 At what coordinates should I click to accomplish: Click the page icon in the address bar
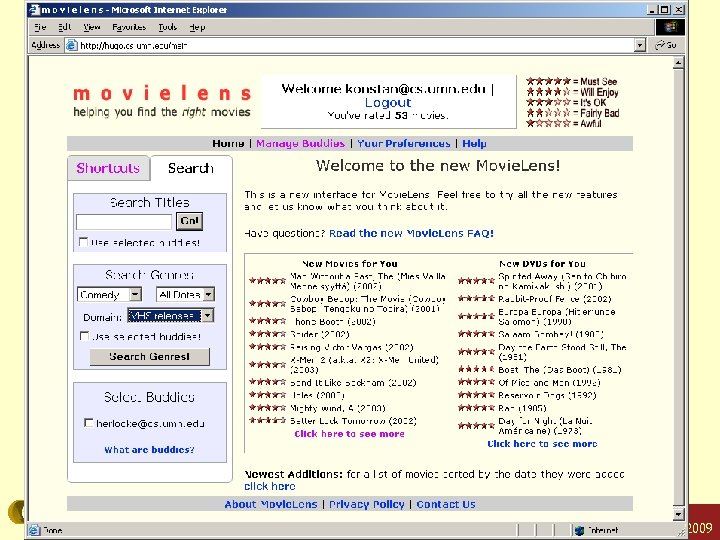click(x=71, y=45)
